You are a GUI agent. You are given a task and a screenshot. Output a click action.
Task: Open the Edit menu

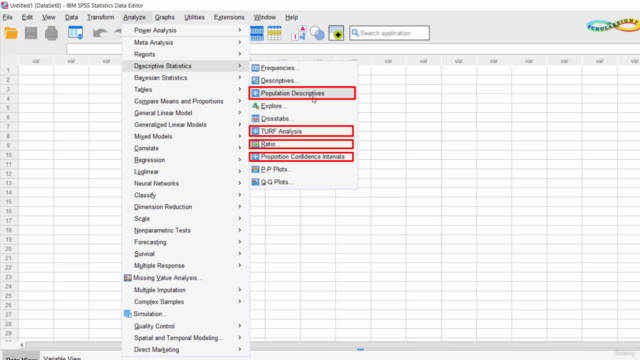(x=27, y=17)
